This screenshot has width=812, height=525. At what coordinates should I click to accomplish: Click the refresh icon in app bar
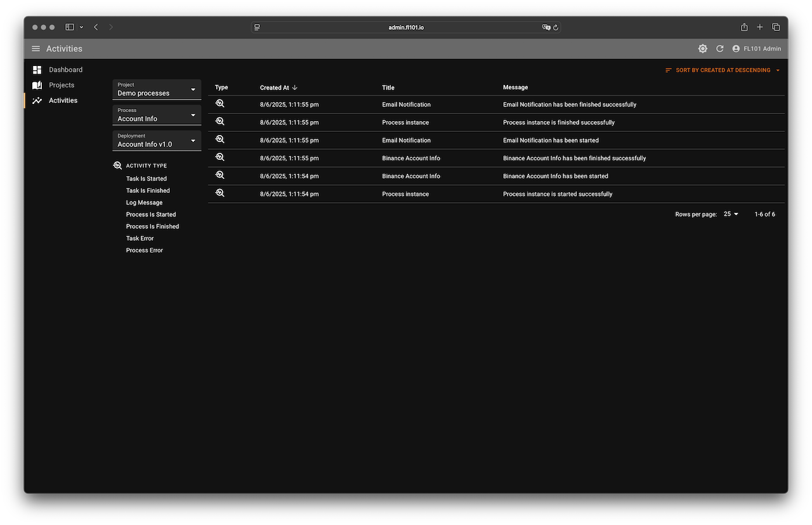click(719, 49)
